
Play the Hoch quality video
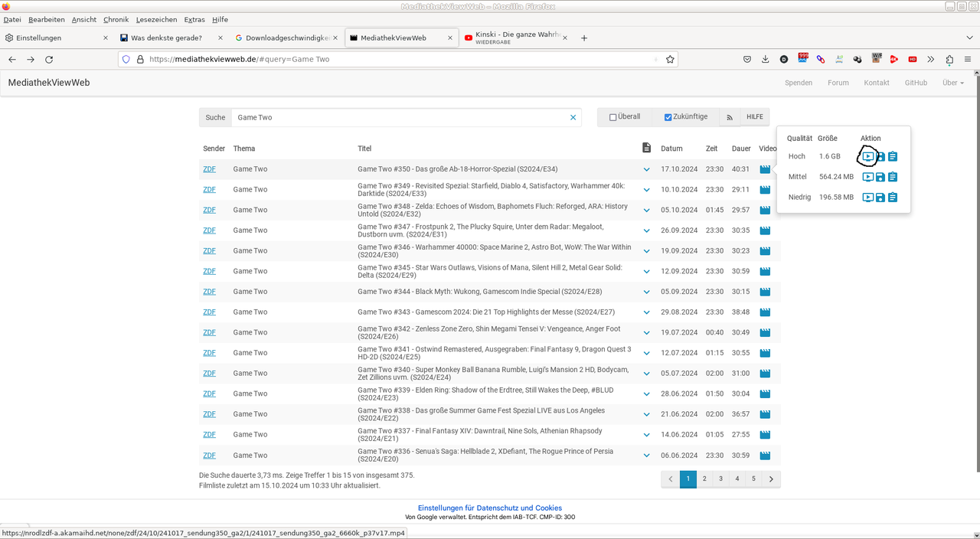pos(867,156)
